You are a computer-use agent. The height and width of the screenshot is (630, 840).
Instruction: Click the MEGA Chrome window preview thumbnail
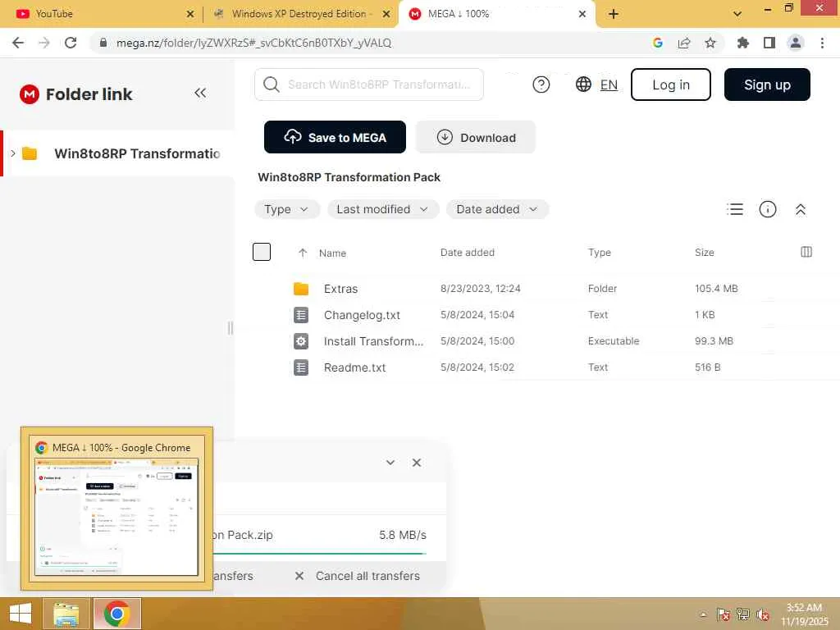click(116, 517)
